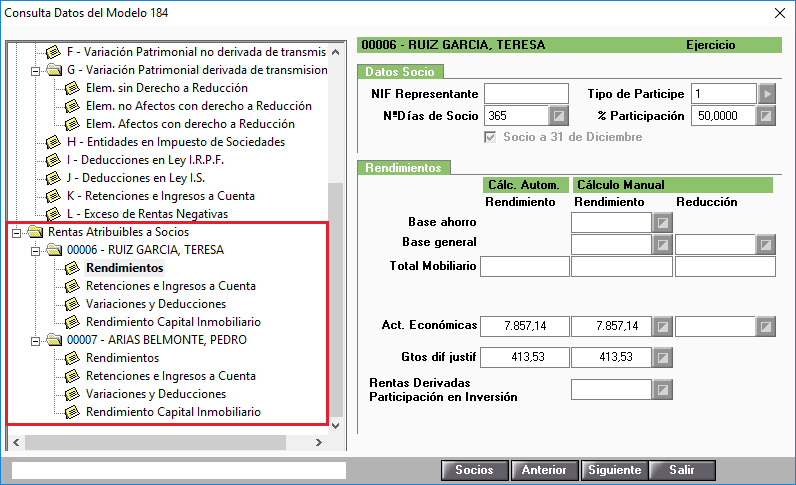The height and width of the screenshot is (485, 796).
Task: Click the folder icon of 00006 - RUIZ GARCIA, TERESA
Action: coord(53,249)
